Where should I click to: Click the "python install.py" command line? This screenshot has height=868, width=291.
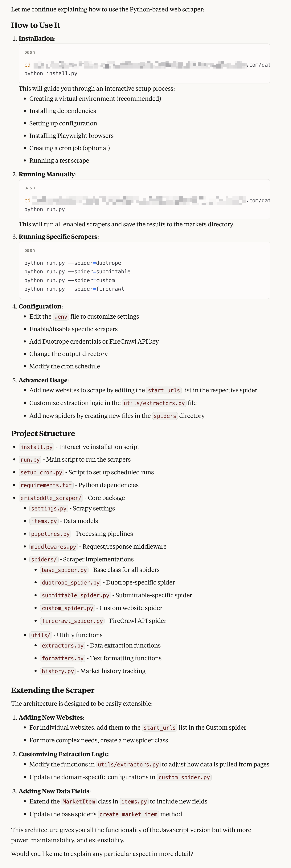(x=51, y=73)
